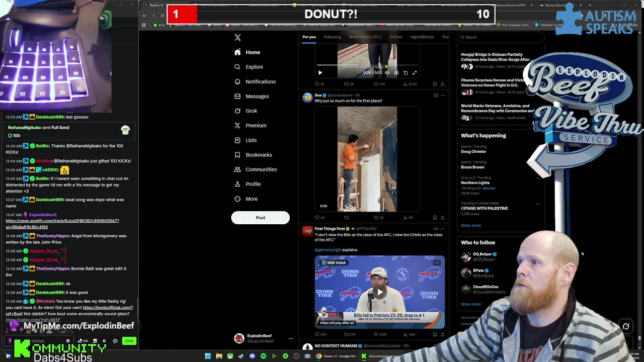Play the Bills press conference video
644x362 pixels.
pos(380,292)
